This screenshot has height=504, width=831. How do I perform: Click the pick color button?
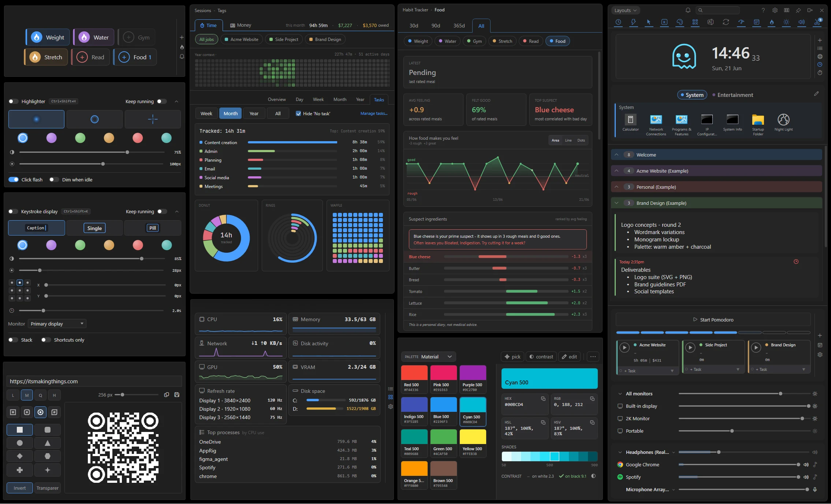513,357
